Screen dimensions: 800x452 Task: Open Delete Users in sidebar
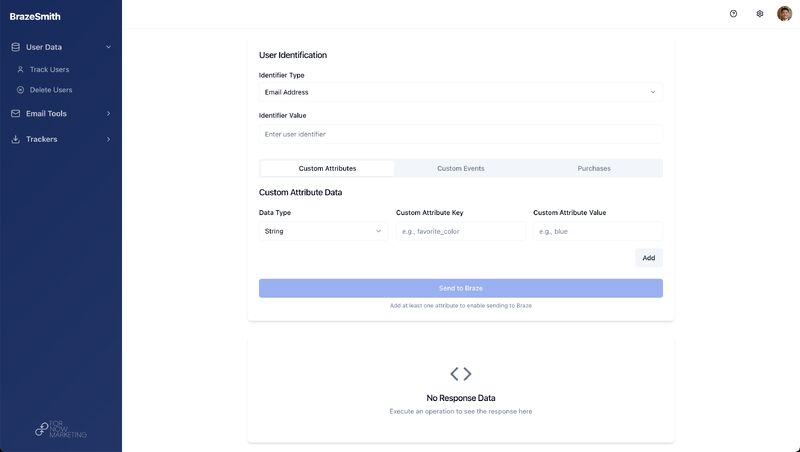[50, 90]
